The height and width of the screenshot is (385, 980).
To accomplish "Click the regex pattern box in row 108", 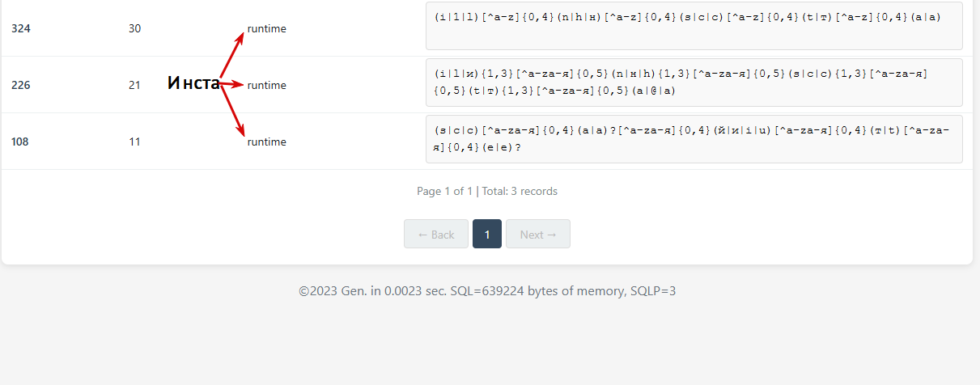I will [x=694, y=139].
